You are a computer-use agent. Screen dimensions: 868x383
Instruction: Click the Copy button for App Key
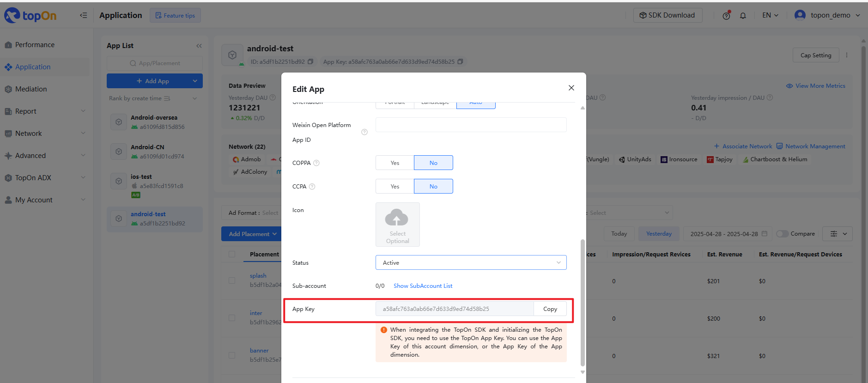pyautogui.click(x=550, y=309)
